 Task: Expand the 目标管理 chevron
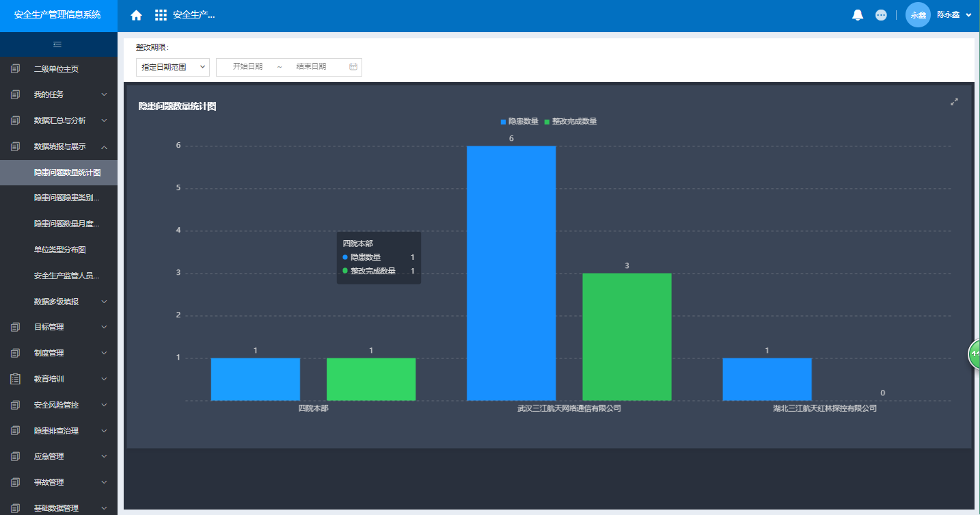(x=104, y=327)
